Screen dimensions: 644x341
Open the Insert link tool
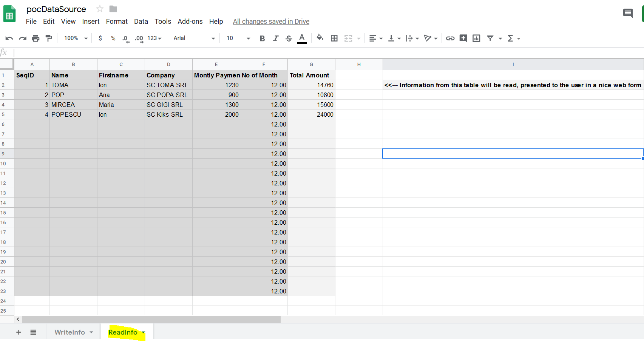pyautogui.click(x=450, y=38)
